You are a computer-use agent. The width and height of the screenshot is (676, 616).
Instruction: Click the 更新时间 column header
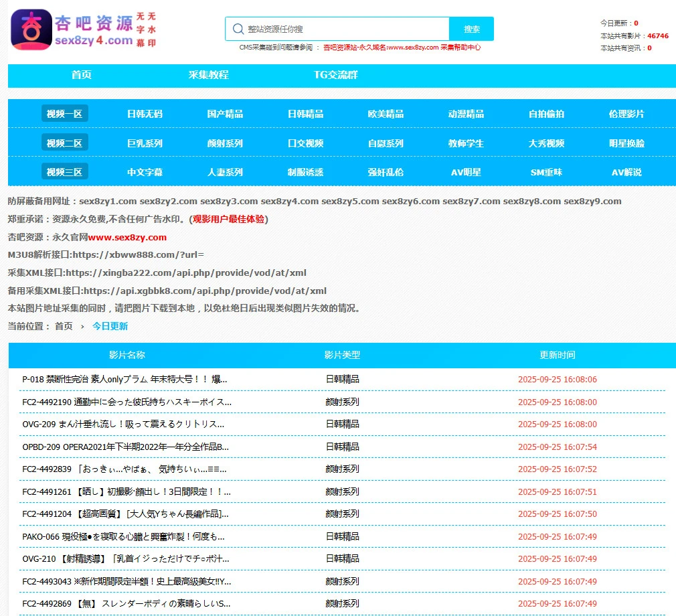point(557,355)
